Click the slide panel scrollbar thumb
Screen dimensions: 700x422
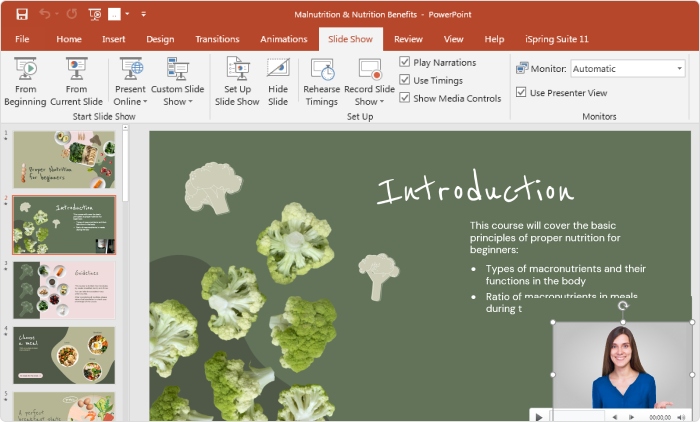125,166
